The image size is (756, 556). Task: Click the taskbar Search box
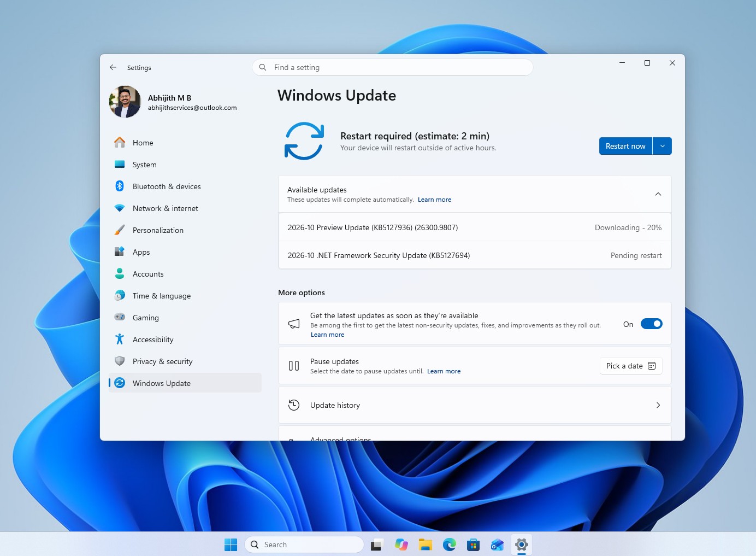[x=304, y=545]
